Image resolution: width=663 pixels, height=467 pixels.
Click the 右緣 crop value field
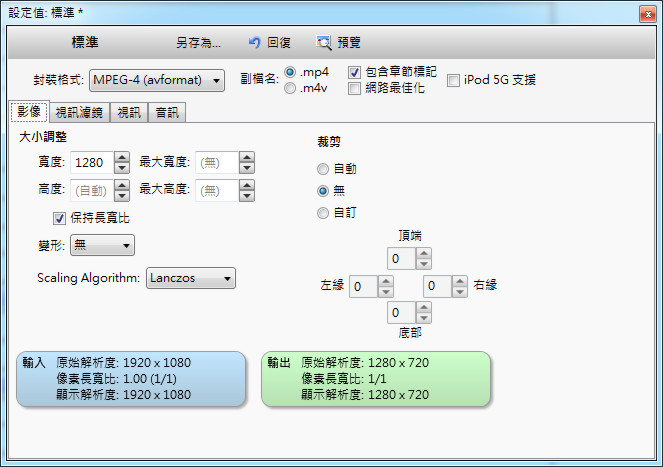coord(438,286)
